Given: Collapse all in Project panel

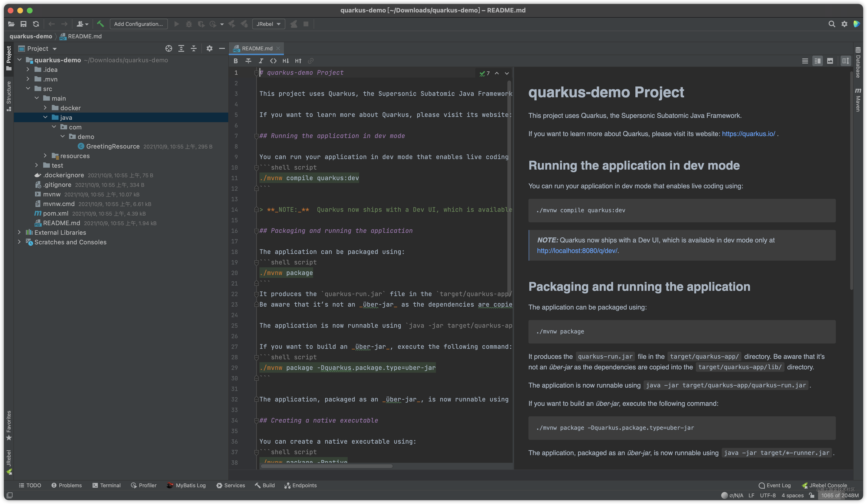Looking at the screenshot, I should click(x=194, y=48).
